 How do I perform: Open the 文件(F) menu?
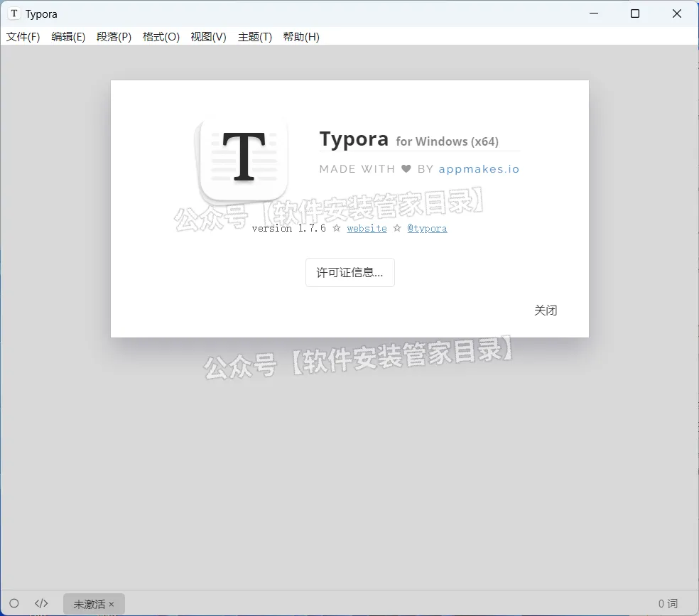click(x=23, y=36)
